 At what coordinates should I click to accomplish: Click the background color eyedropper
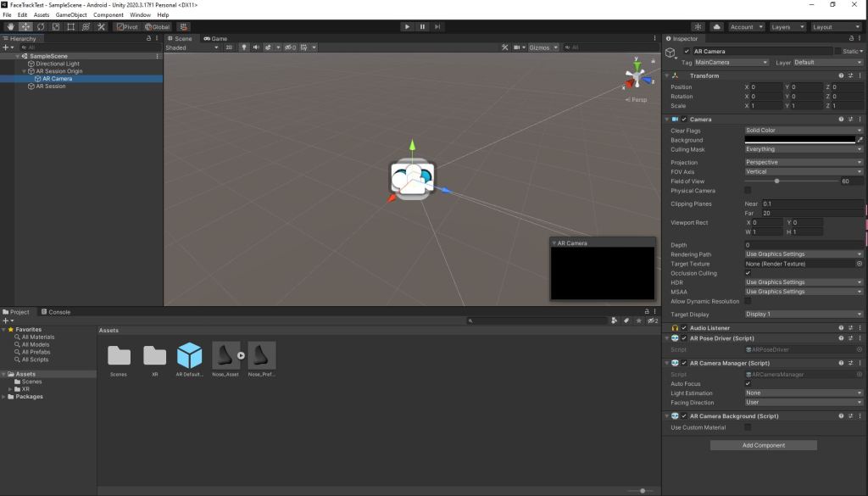[x=860, y=140]
